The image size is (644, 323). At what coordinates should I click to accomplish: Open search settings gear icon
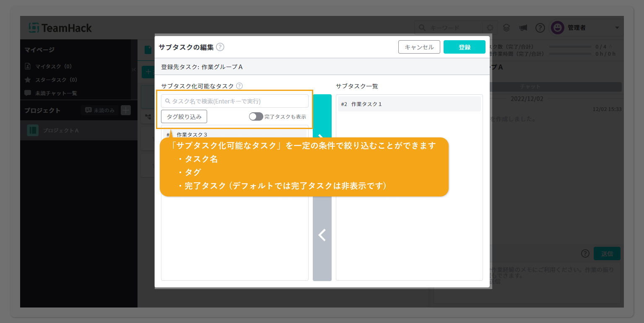490,28
